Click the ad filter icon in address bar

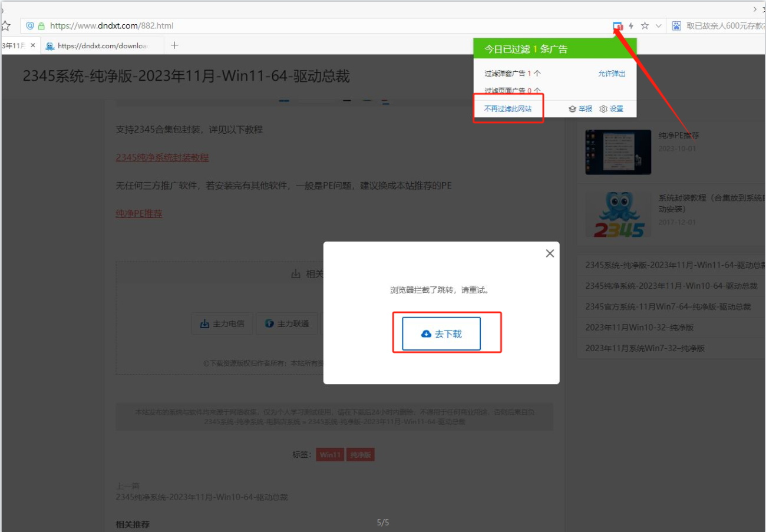617,26
